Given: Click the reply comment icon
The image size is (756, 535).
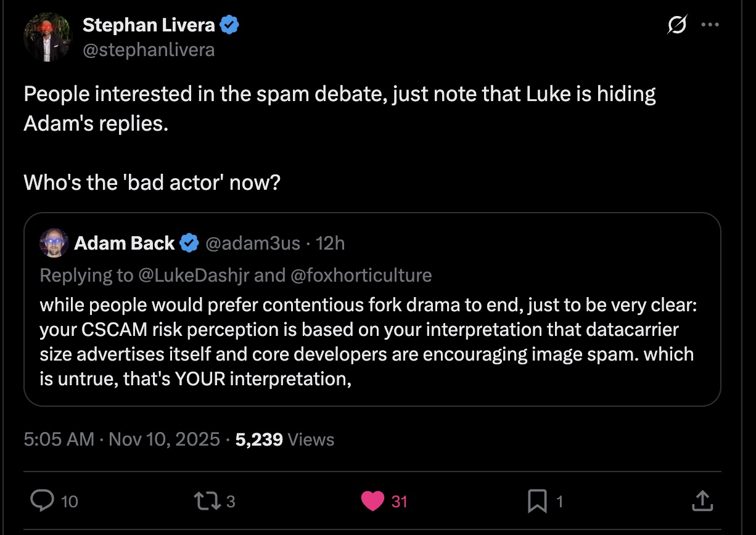Looking at the screenshot, I should (43, 501).
